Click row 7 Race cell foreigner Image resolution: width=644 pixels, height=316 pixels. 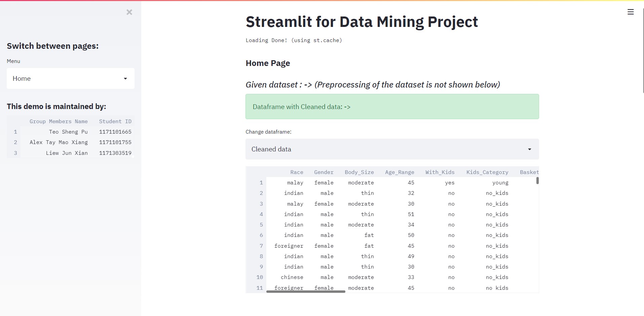click(289, 246)
